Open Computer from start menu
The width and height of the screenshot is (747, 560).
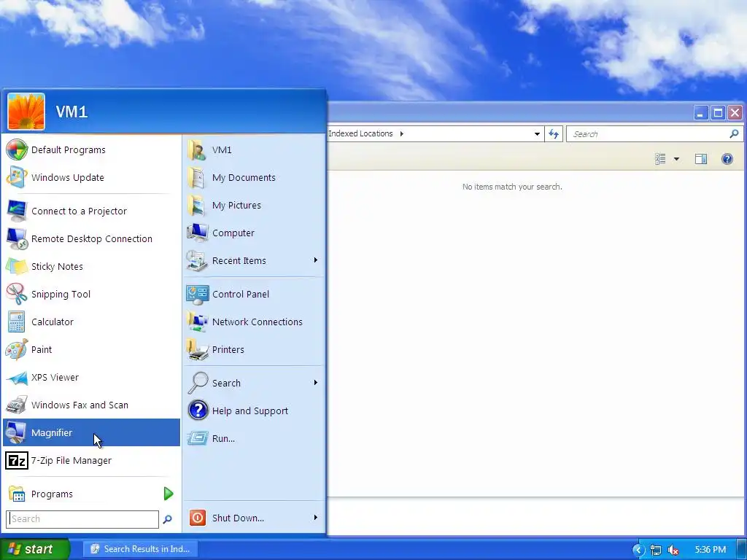coord(254,233)
